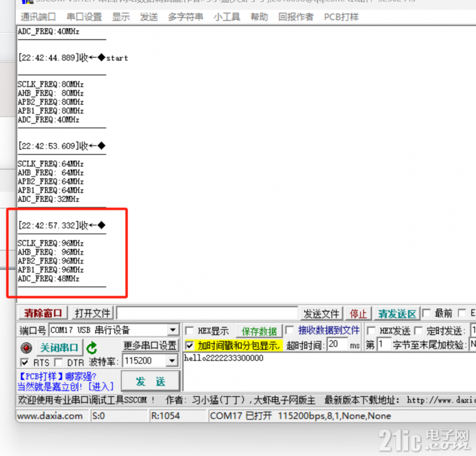476x456 pixels.
Task: Click the 打开文件 button
Action: pyautogui.click(x=93, y=313)
